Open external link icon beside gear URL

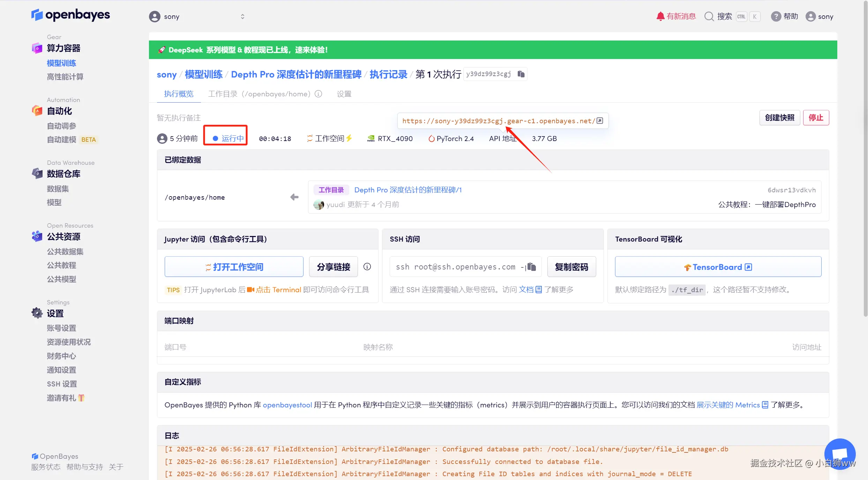pyautogui.click(x=600, y=121)
